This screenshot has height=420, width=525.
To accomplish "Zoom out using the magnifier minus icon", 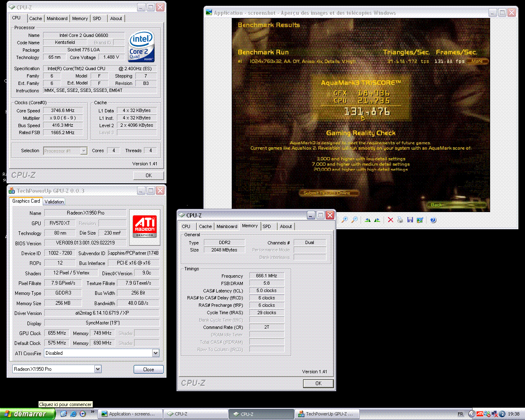I will pyautogui.click(x=354, y=220).
